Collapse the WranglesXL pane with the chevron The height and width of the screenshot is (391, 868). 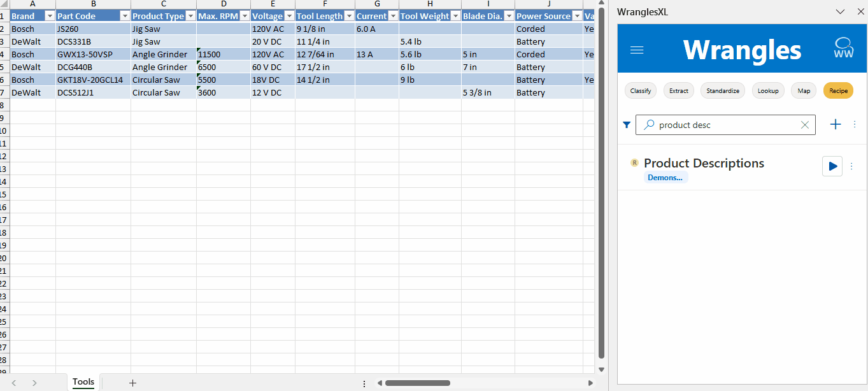(841, 11)
